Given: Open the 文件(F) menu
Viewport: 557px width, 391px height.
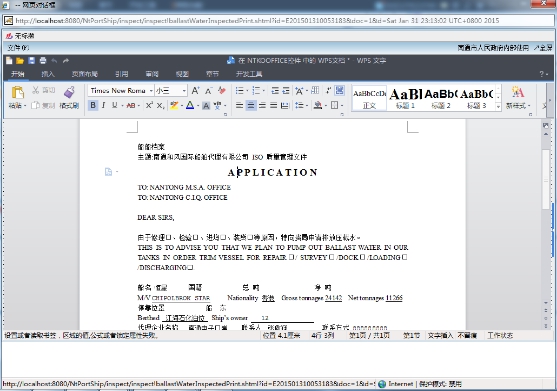Looking at the screenshot, I should 18,48.
